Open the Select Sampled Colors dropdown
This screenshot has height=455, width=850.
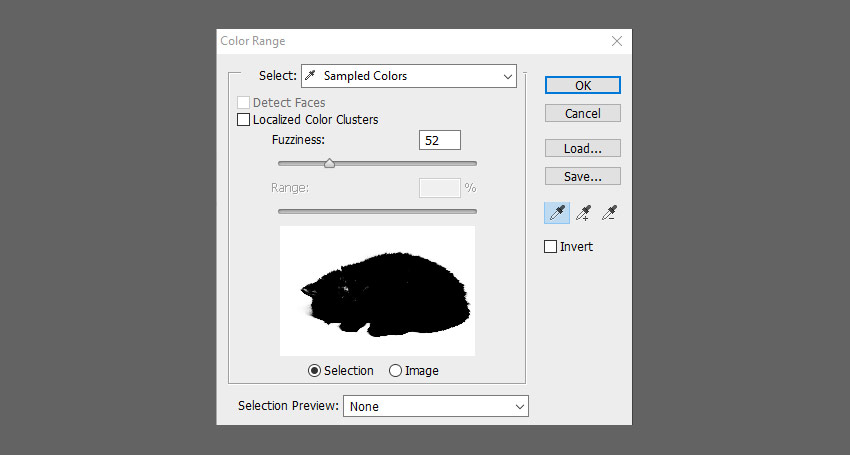409,76
